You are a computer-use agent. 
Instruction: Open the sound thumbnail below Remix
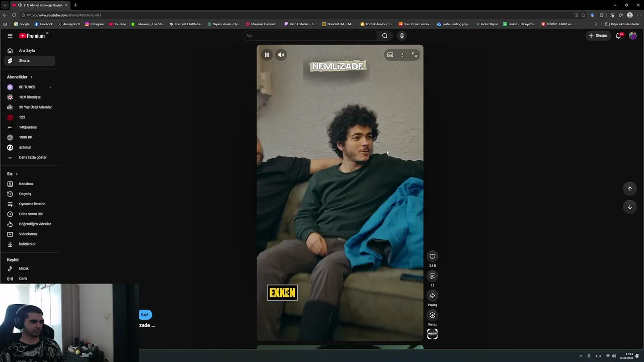point(432,334)
